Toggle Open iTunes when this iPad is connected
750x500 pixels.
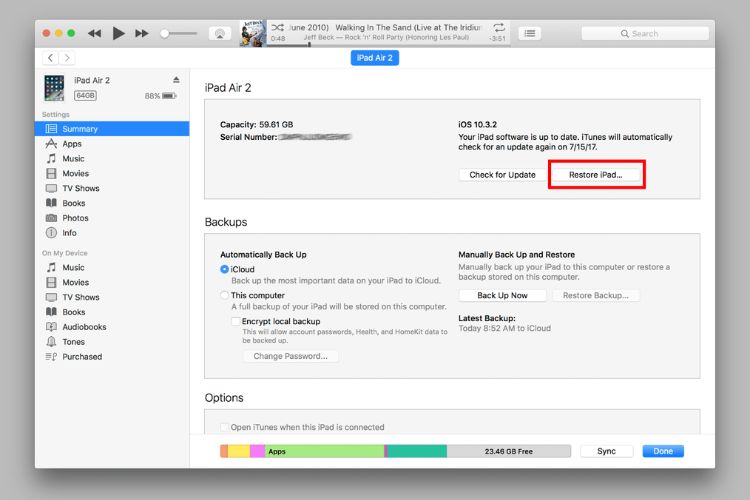coord(224,427)
